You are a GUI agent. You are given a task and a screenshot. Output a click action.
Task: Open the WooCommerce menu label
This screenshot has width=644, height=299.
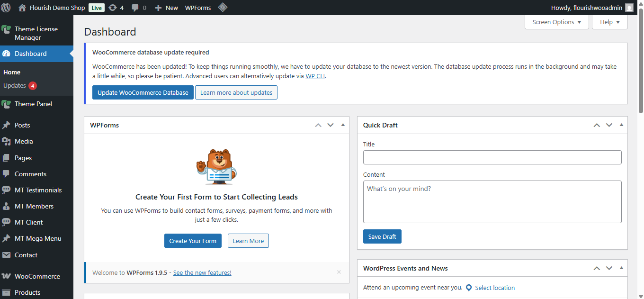point(37,276)
